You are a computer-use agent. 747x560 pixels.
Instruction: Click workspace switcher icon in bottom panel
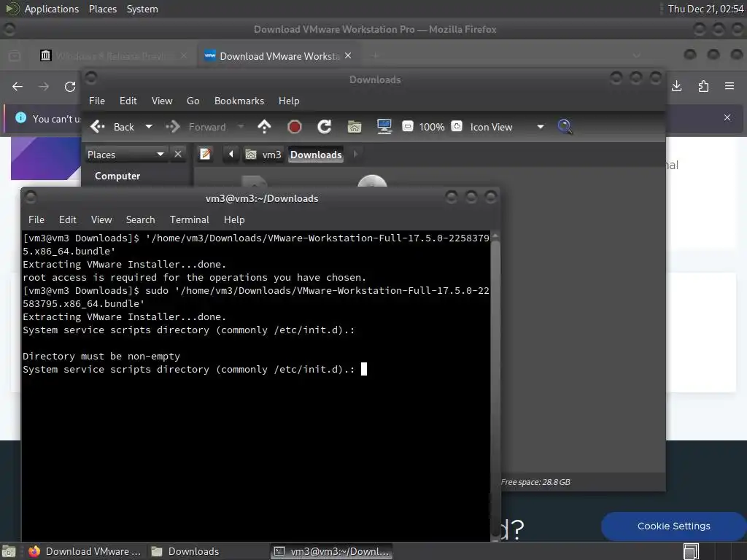click(x=691, y=551)
